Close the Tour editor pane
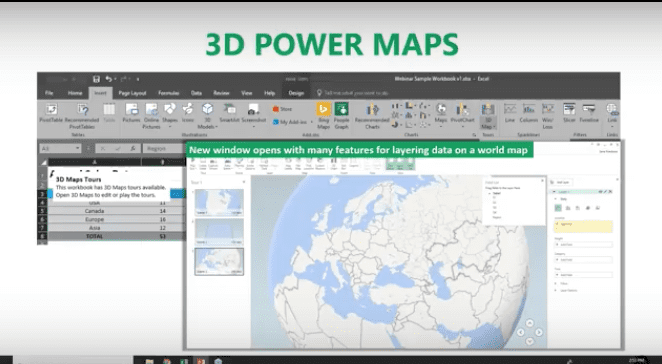The width and height of the screenshot is (662, 364). pos(244,182)
